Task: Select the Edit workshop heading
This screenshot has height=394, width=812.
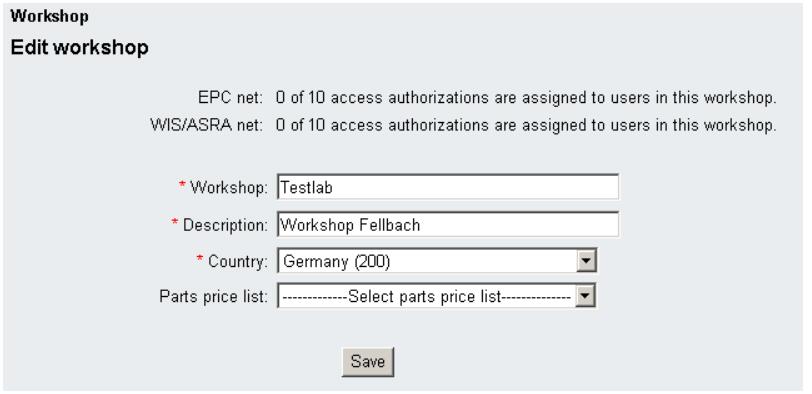Action: click(x=80, y=47)
